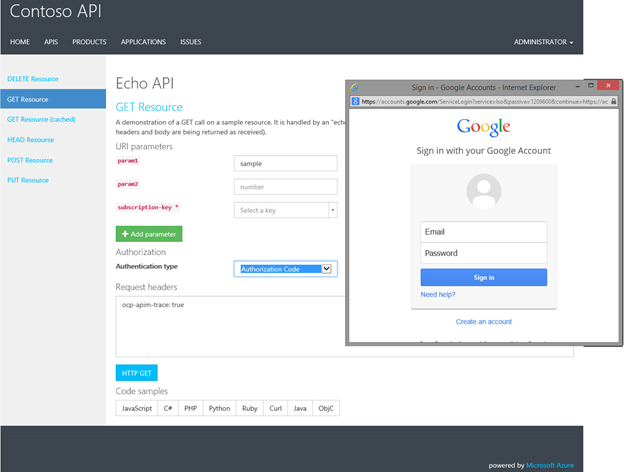Click the Authentication type dropdown chevron
624x472 pixels.
coord(326,269)
